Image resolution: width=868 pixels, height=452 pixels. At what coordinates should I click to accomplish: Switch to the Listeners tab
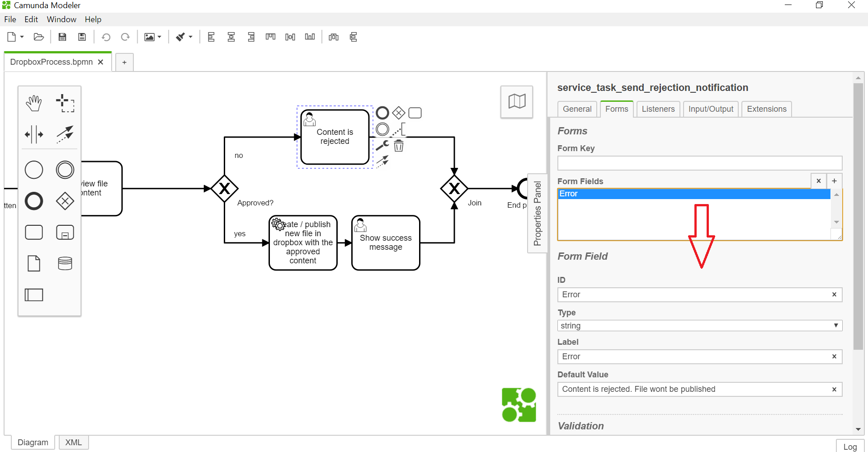(x=658, y=109)
